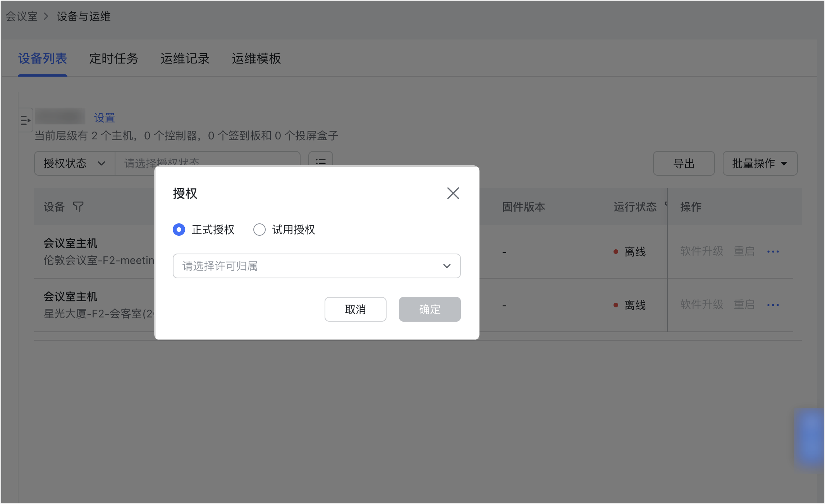
Task: Open more options (…) for the second device row
Action: coord(773,305)
